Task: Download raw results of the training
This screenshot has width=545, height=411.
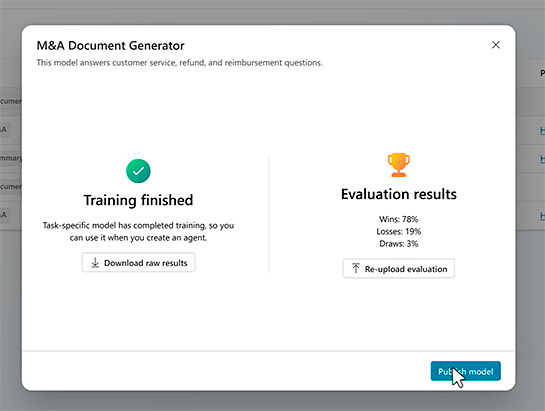Action: point(138,263)
